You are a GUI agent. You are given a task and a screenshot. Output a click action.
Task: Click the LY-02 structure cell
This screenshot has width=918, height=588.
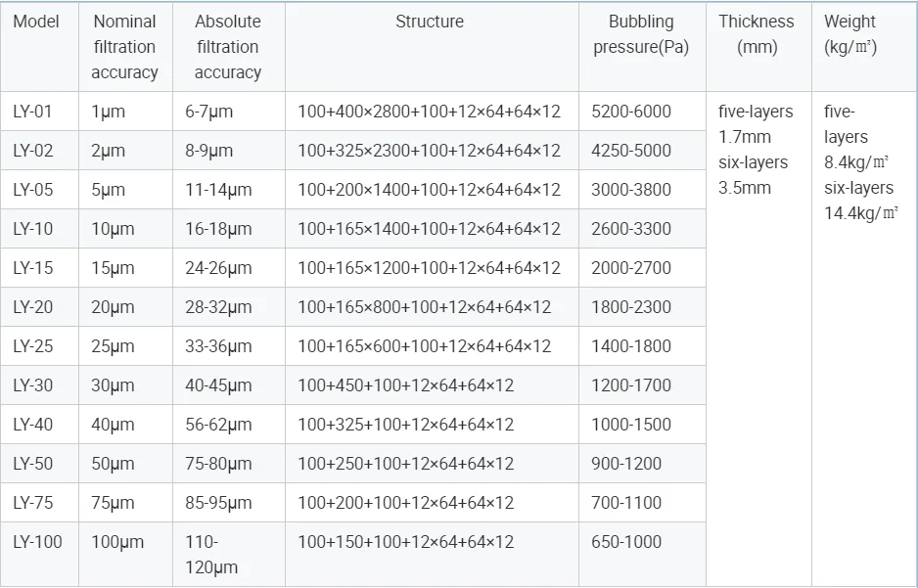[429, 151]
